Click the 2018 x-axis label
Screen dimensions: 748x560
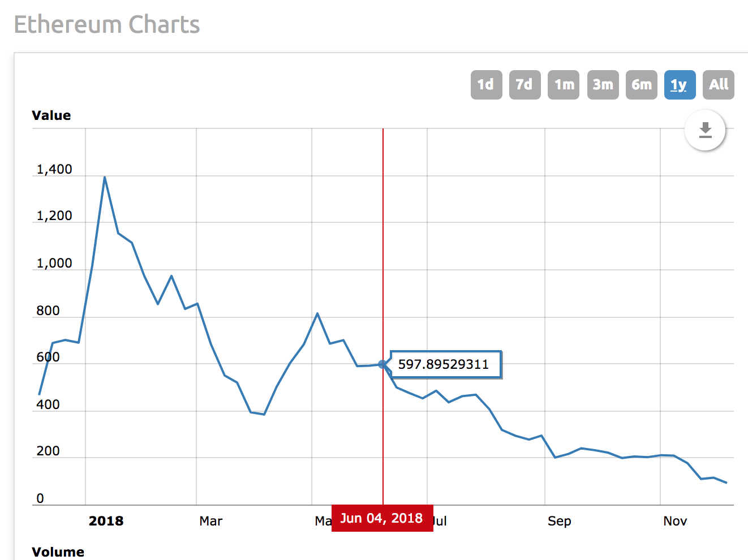(106, 521)
